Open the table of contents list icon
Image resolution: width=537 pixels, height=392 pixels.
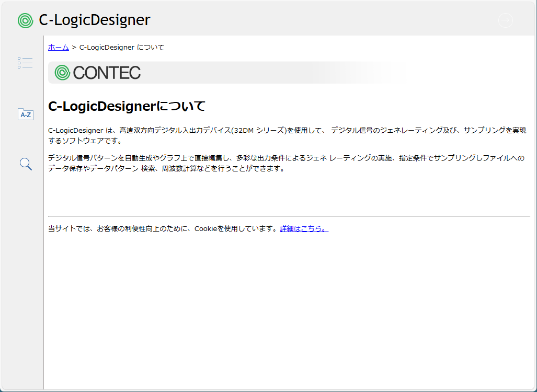(25, 63)
